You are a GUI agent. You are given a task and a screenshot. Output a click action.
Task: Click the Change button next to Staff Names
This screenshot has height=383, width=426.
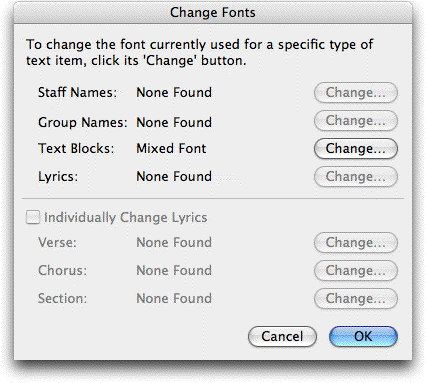pos(356,92)
